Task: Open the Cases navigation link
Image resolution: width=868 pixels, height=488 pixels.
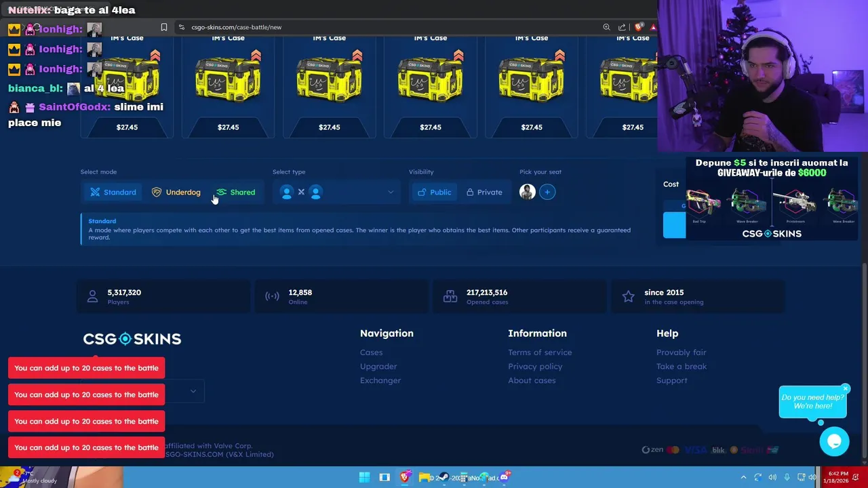Action: (x=371, y=352)
